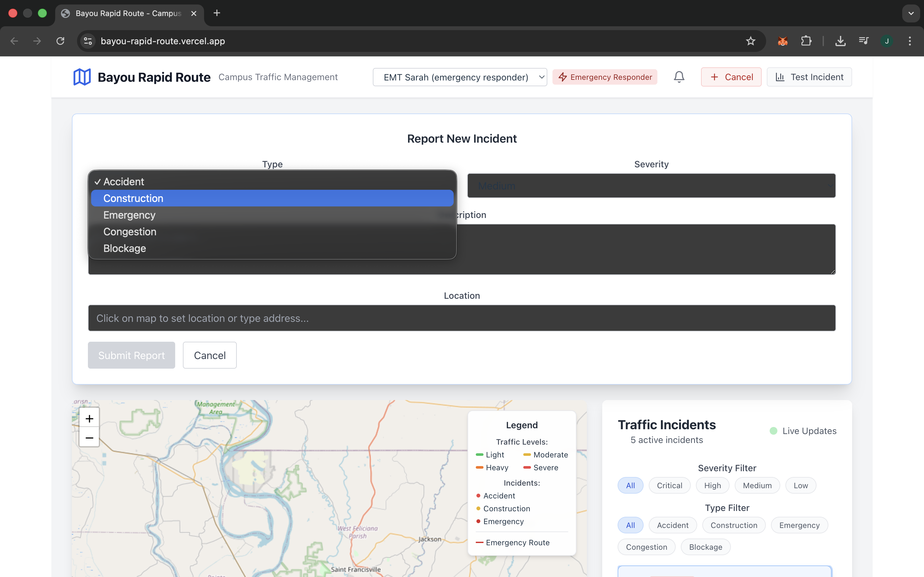
Task: Click the notification bell icon
Action: pos(679,77)
